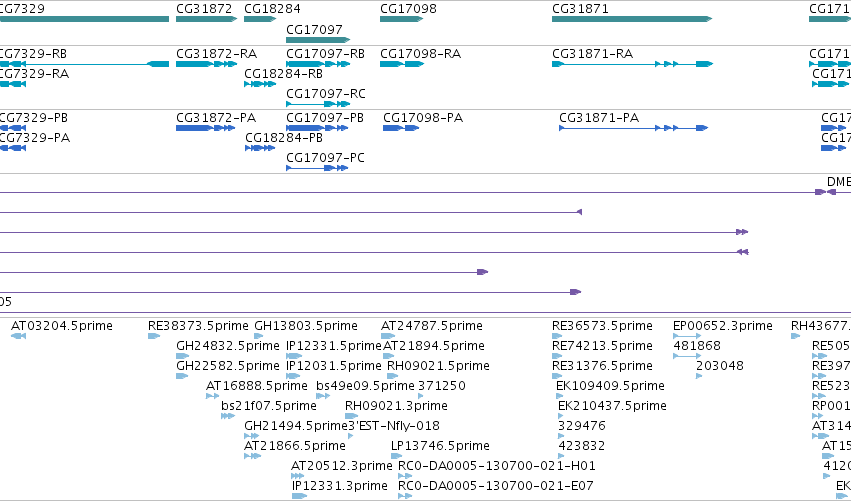Select transcript CG17098-RA glyph
Image resolution: width=851 pixels, height=501 pixels.
tap(402, 64)
